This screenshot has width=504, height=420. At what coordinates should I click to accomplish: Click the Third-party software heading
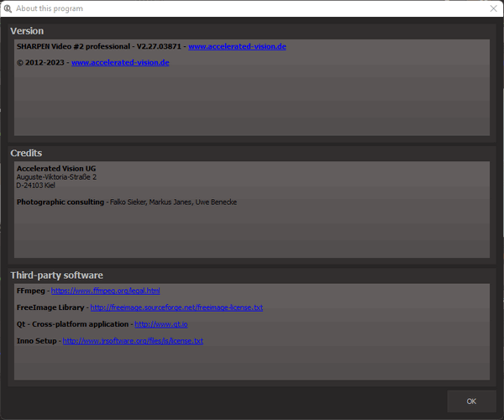click(56, 276)
